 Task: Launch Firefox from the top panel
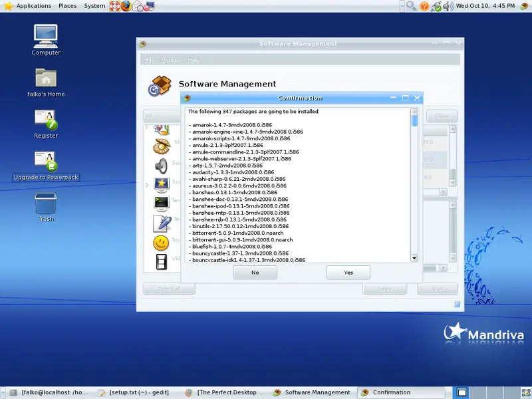click(126, 6)
